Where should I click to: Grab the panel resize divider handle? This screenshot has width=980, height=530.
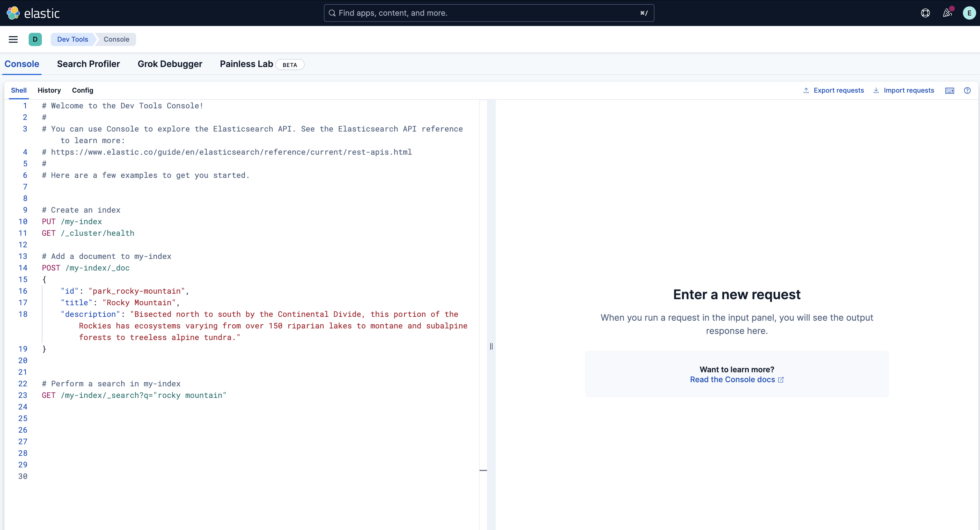click(x=491, y=346)
